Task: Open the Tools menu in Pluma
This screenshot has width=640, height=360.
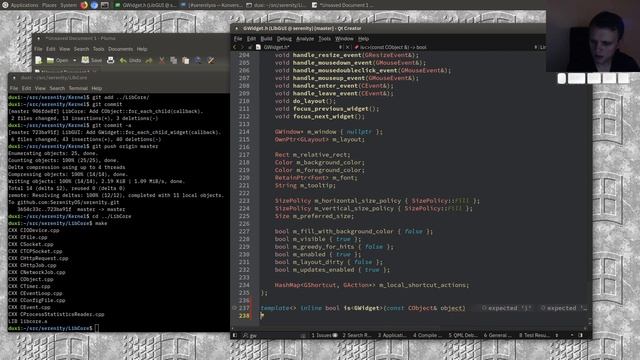Action: 98,49
